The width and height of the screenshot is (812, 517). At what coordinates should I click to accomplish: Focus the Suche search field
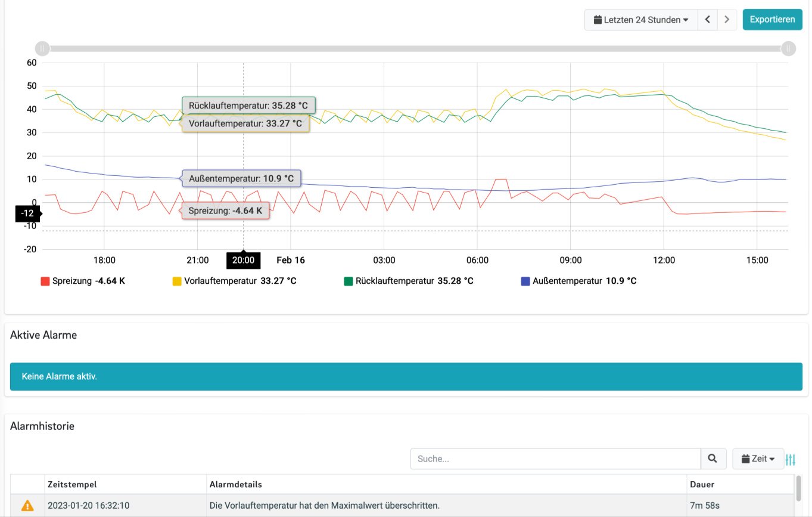coord(555,459)
